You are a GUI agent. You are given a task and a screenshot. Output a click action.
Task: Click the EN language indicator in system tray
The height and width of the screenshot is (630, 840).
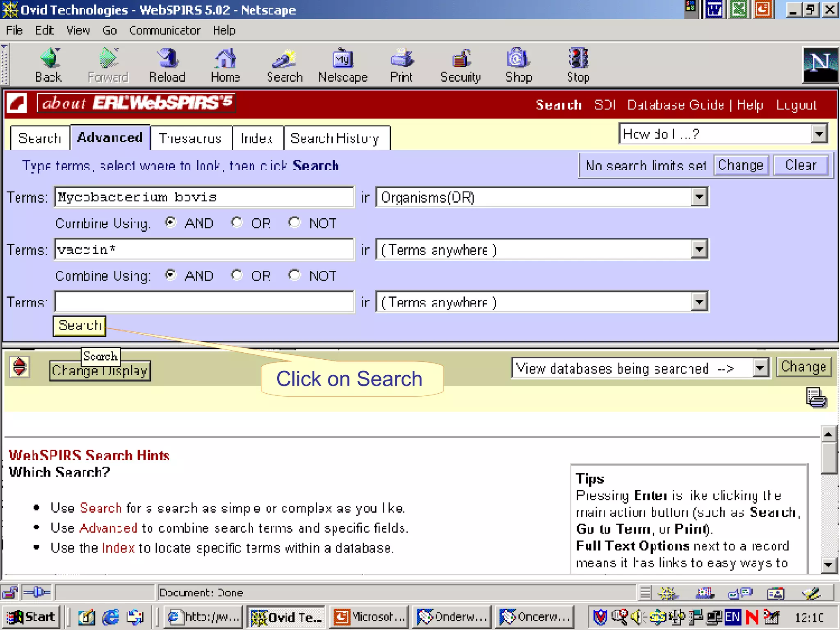point(733,617)
